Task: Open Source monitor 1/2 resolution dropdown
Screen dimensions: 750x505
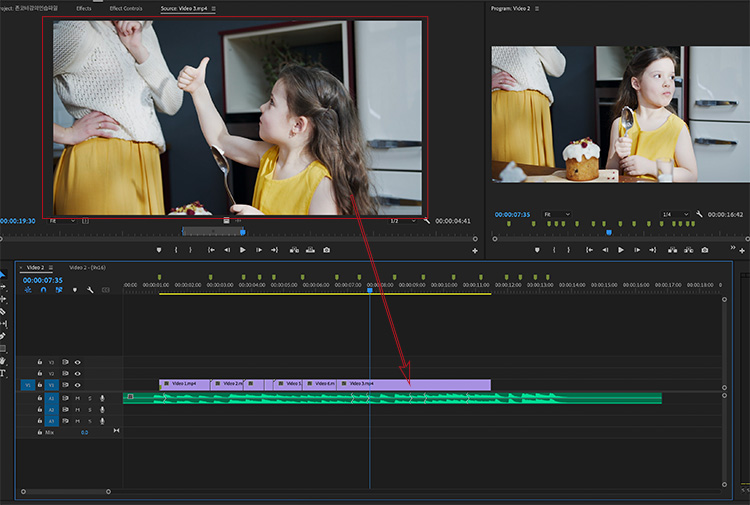Action: [403, 221]
